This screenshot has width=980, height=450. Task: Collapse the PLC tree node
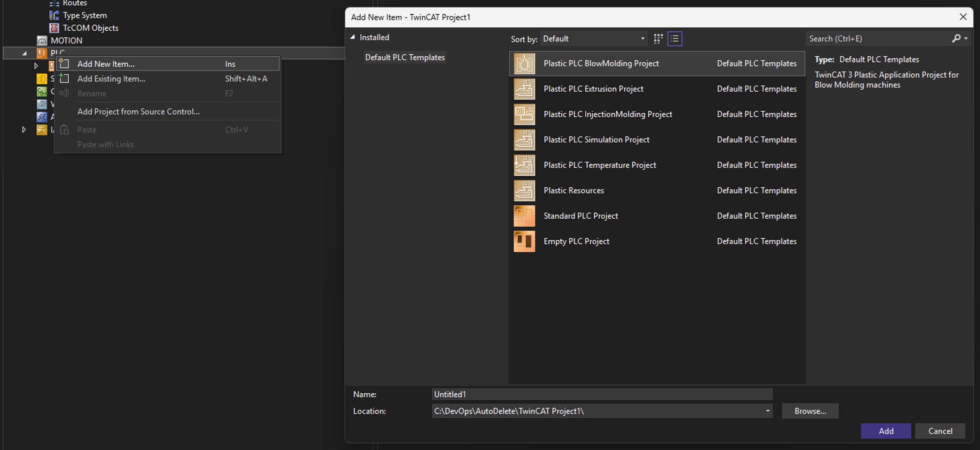coord(24,53)
